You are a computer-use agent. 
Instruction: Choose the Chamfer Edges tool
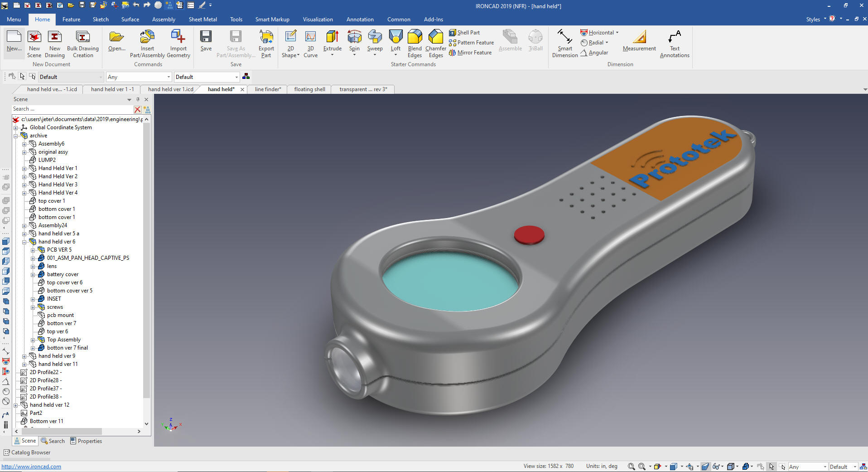(435, 37)
